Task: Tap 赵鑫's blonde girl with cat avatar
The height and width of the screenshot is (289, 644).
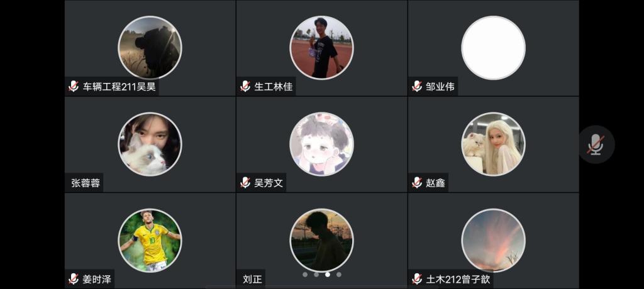Action: pyautogui.click(x=493, y=144)
